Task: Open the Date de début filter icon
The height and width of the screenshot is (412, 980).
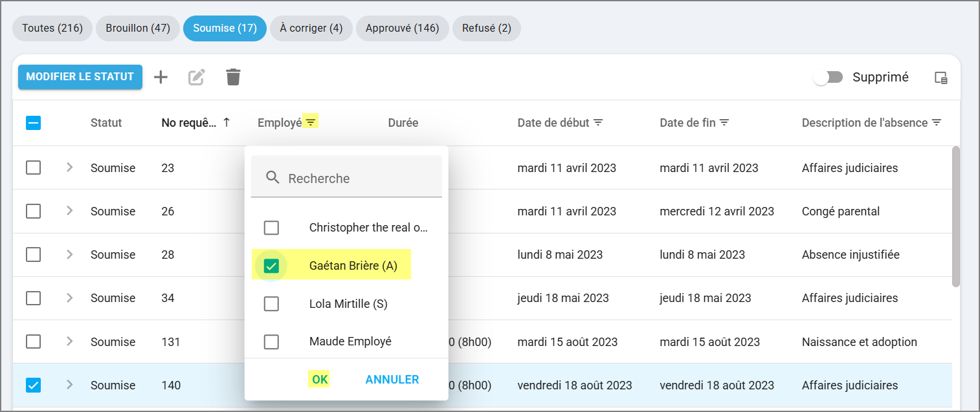Action: [599, 122]
